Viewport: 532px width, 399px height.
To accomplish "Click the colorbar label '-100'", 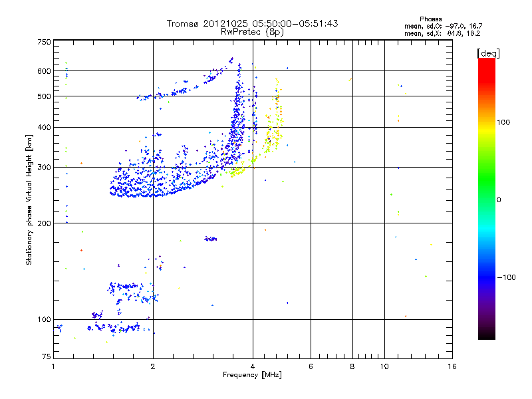I will 506,277.
